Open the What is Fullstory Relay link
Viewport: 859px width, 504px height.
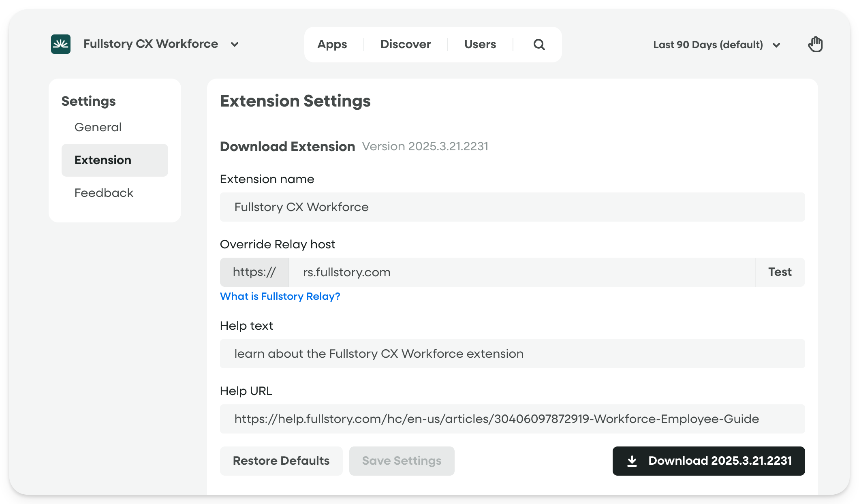tap(280, 297)
